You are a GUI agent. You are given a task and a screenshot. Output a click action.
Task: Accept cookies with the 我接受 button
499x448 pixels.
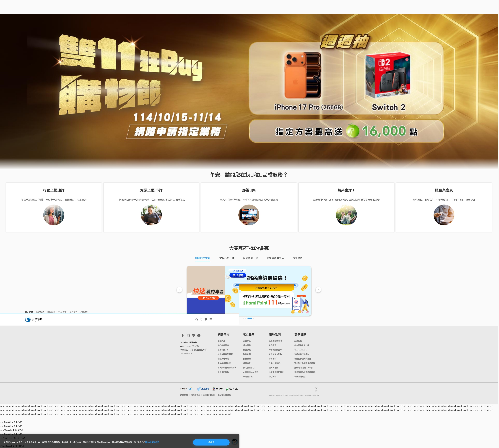[211, 442]
